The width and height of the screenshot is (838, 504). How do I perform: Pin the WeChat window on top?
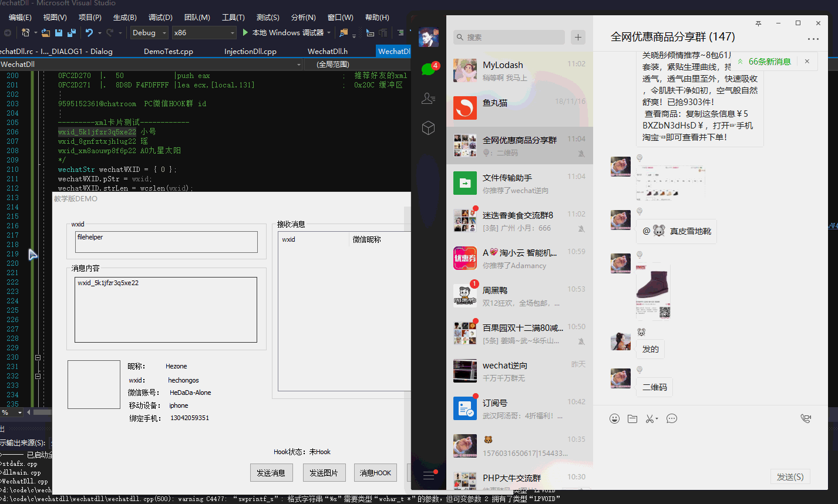point(758,23)
